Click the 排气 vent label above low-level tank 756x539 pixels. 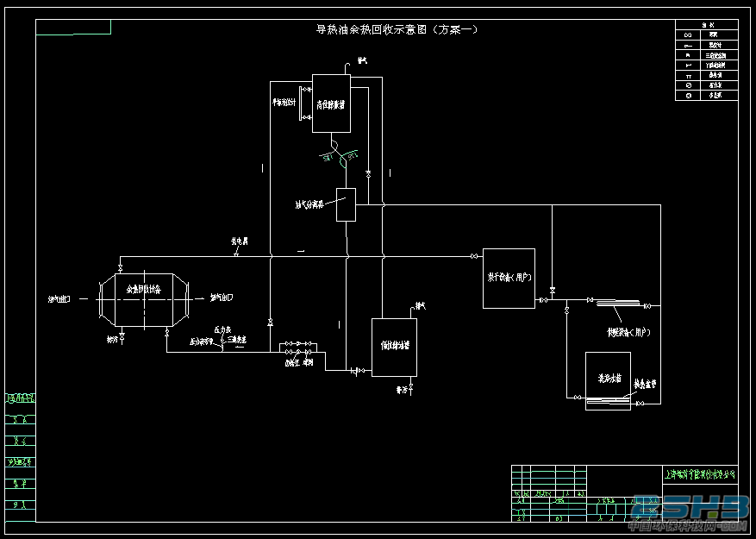coord(421,305)
